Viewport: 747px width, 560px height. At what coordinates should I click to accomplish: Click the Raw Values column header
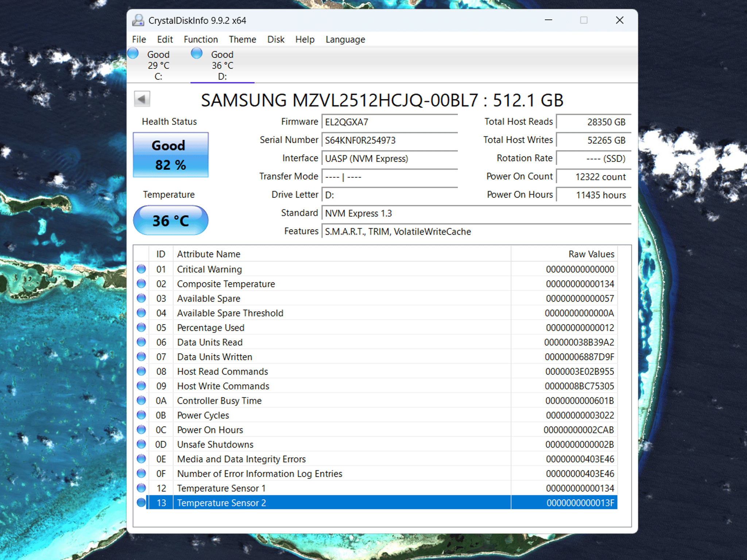coord(564,254)
